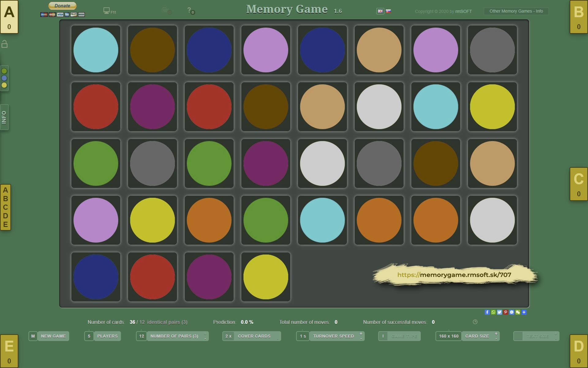The height and width of the screenshot is (368, 588).
Task: Open the ABCDE side tab
Action: pyautogui.click(x=6, y=207)
